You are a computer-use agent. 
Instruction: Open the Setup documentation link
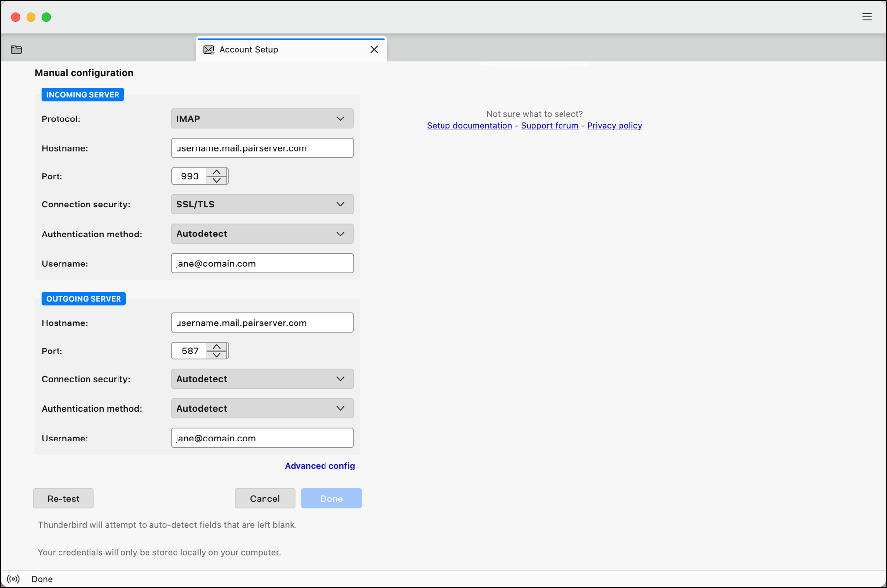click(470, 125)
